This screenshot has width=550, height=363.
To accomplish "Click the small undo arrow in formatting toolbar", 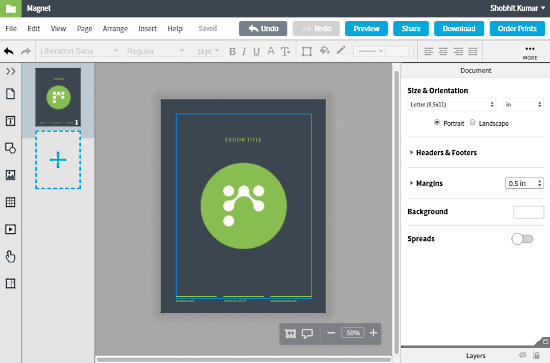I will 8,51.
